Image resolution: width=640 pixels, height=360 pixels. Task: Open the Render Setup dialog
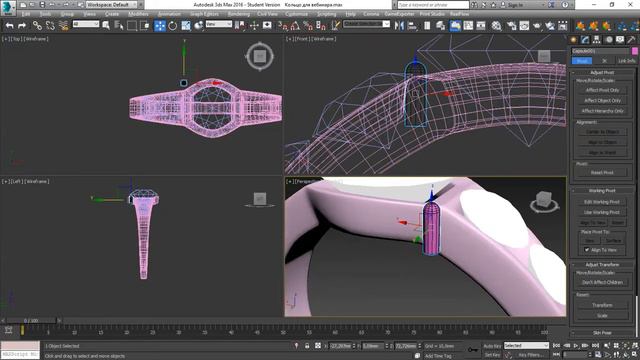[511, 26]
